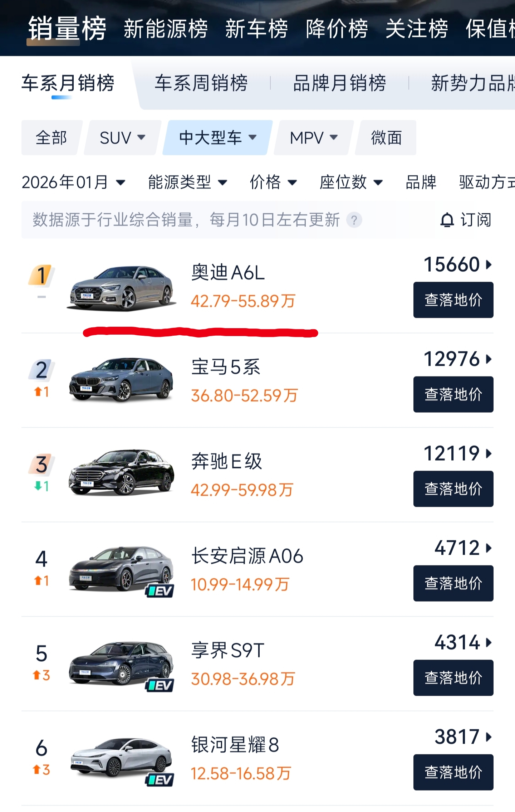Open the 银河星耀8 listing name

[235, 745]
